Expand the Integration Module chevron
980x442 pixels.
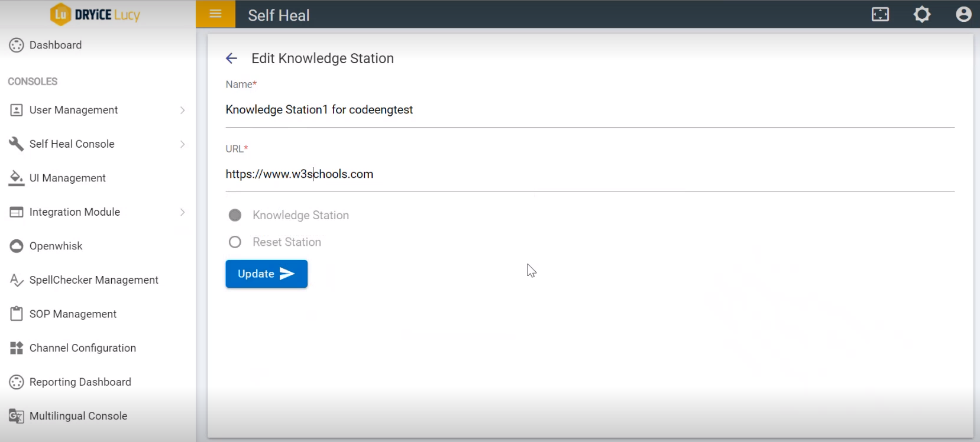[x=182, y=212]
